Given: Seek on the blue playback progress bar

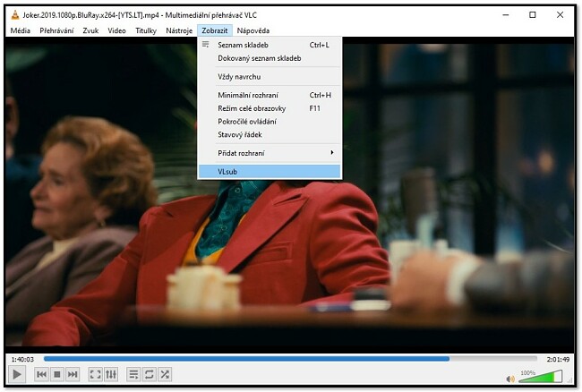Looking at the screenshot, I should pos(290,359).
